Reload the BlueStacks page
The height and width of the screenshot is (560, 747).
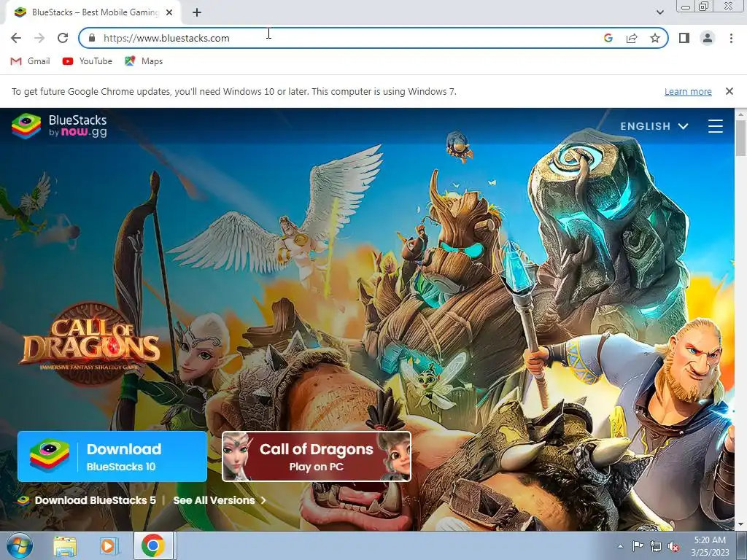pyautogui.click(x=63, y=38)
